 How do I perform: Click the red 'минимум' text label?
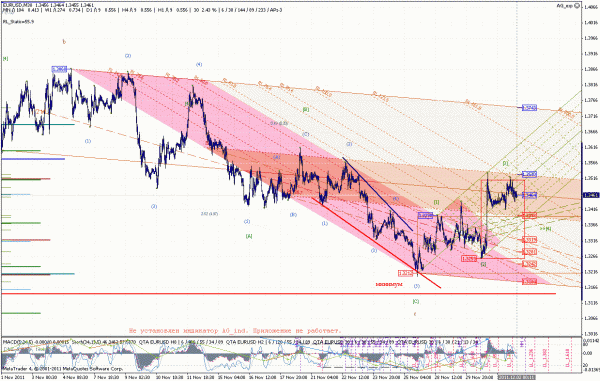tap(389, 284)
